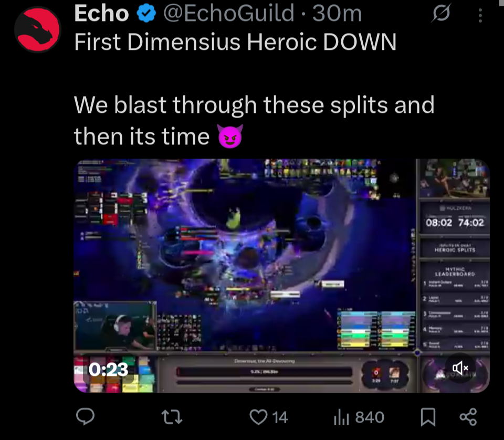Screen dimensions: 504x440
Task: Open the Echo display name
Action: click(x=101, y=13)
